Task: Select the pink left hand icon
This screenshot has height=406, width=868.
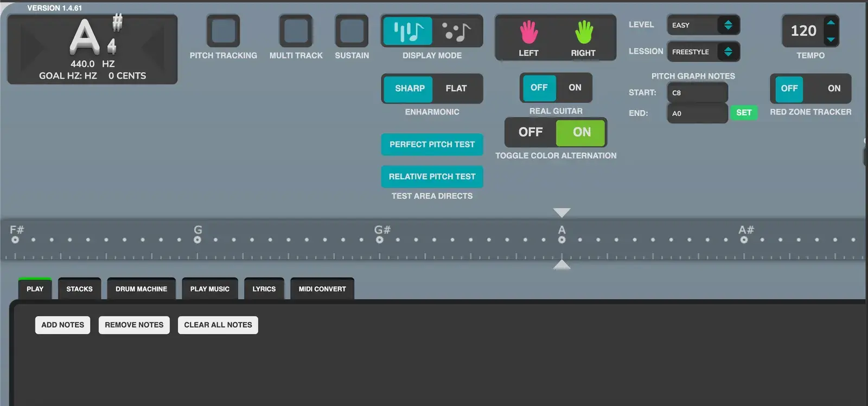Action: [529, 33]
